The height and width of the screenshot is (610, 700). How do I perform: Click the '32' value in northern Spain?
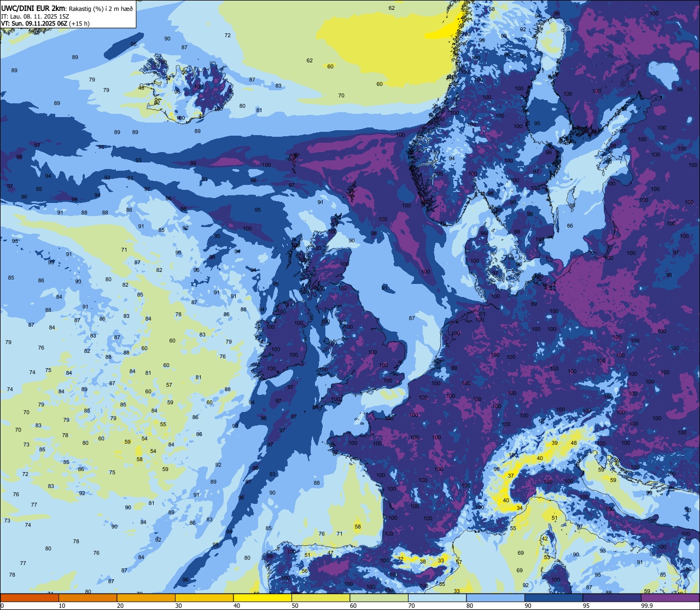(401, 559)
